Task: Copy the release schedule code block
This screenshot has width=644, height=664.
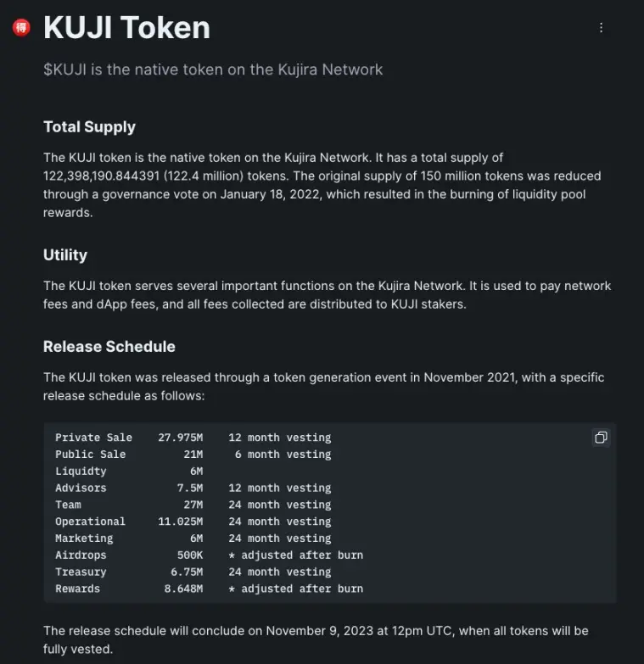Action: tap(601, 438)
